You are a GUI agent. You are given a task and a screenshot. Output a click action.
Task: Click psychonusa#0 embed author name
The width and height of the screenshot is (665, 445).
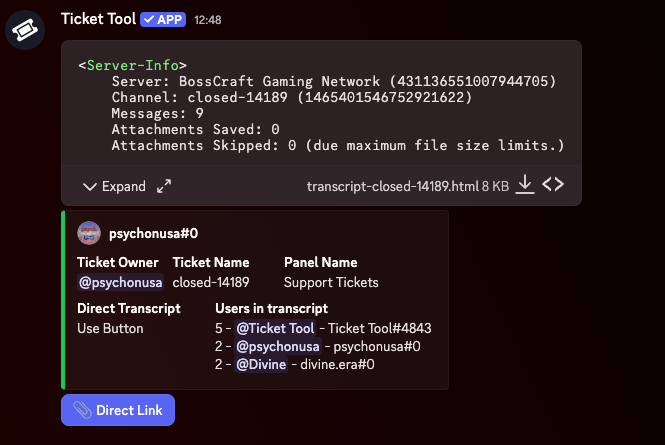point(153,233)
